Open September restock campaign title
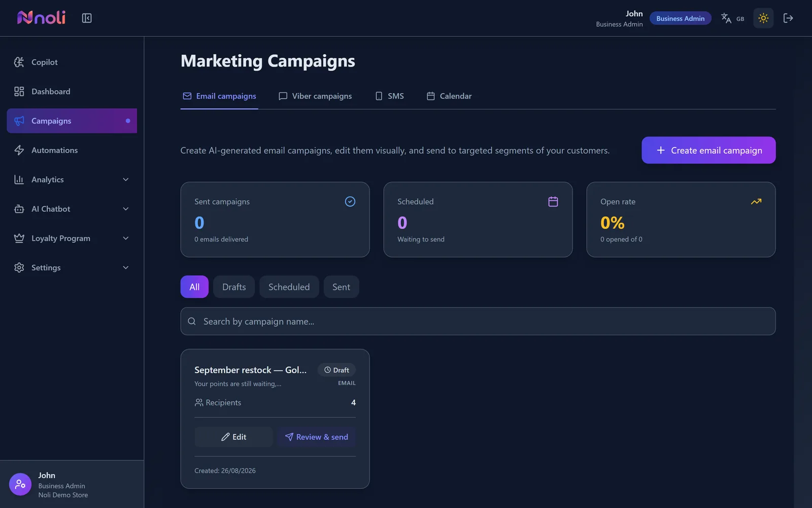Viewport: 812px width, 508px height. [250, 370]
